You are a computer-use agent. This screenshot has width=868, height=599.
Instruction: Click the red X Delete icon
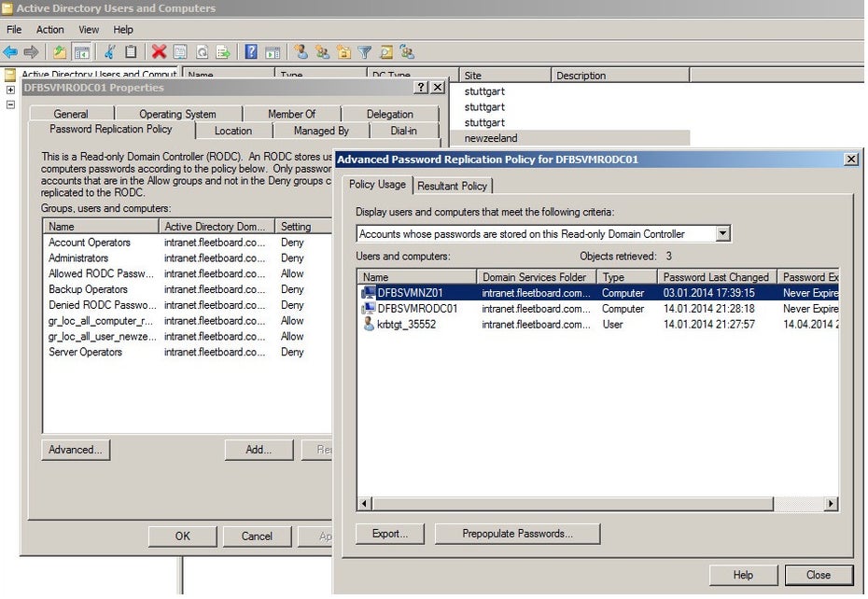[x=159, y=52]
